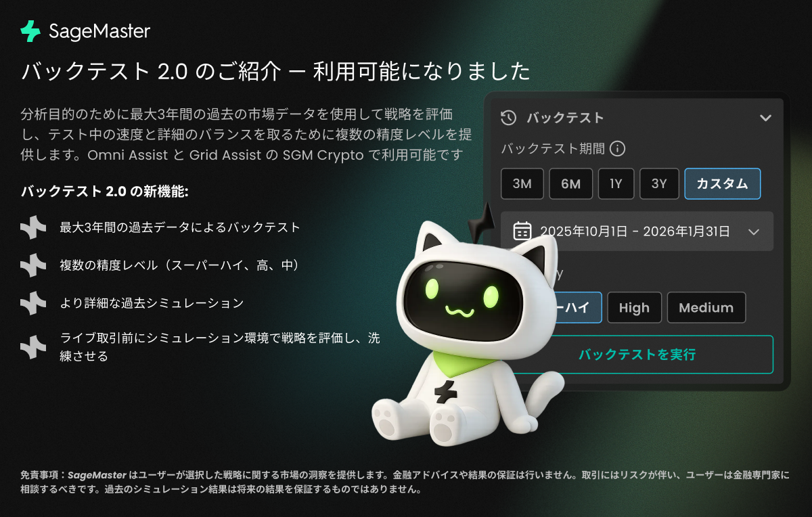This screenshot has height=517, width=812.
Task: Run backtest with バックテストを実行 button
Action: pos(637,355)
